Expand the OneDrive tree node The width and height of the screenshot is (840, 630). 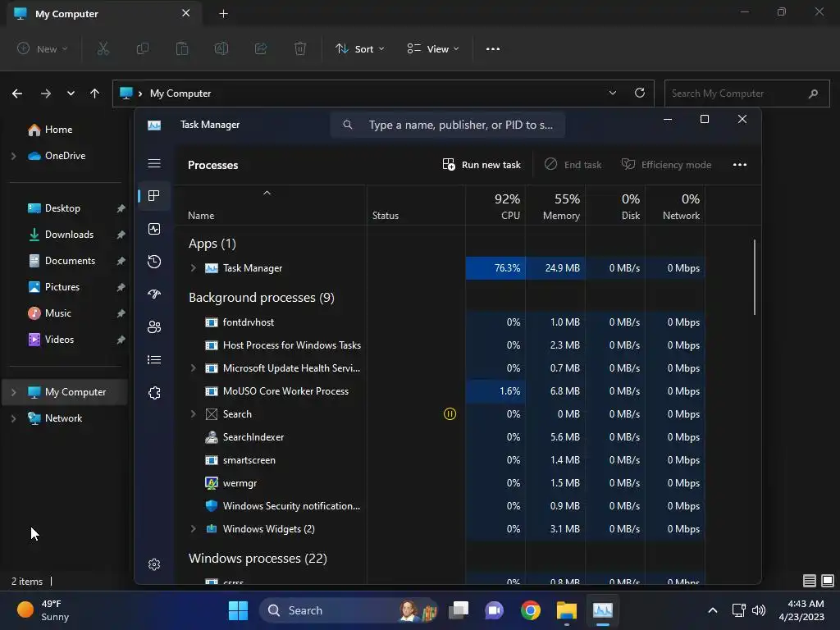tap(14, 156)
